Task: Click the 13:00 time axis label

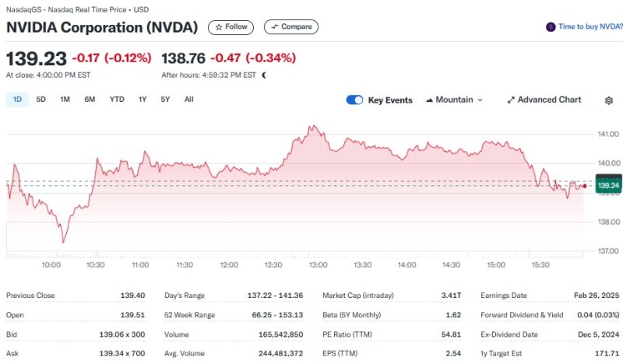Action: (319, 264)
